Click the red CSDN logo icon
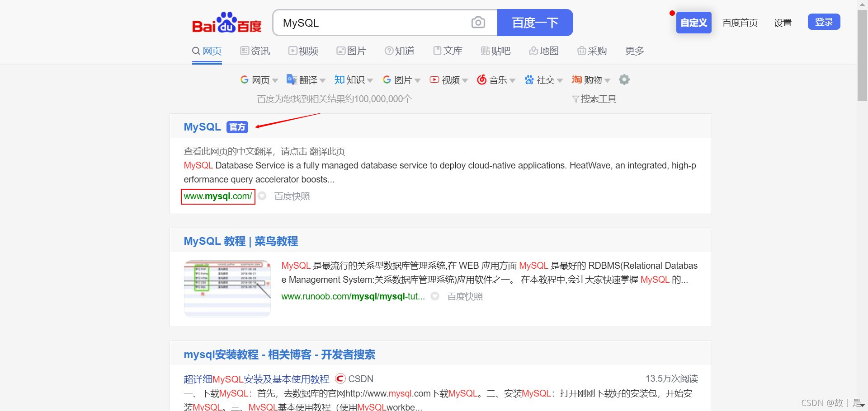This screenshot has width=868, height=411. 340,378
